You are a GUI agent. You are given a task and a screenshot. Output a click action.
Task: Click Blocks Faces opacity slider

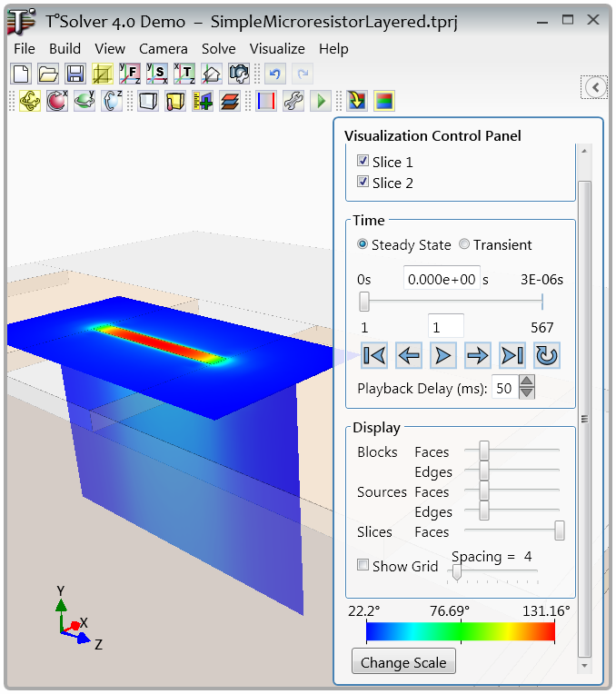point(484,451)
